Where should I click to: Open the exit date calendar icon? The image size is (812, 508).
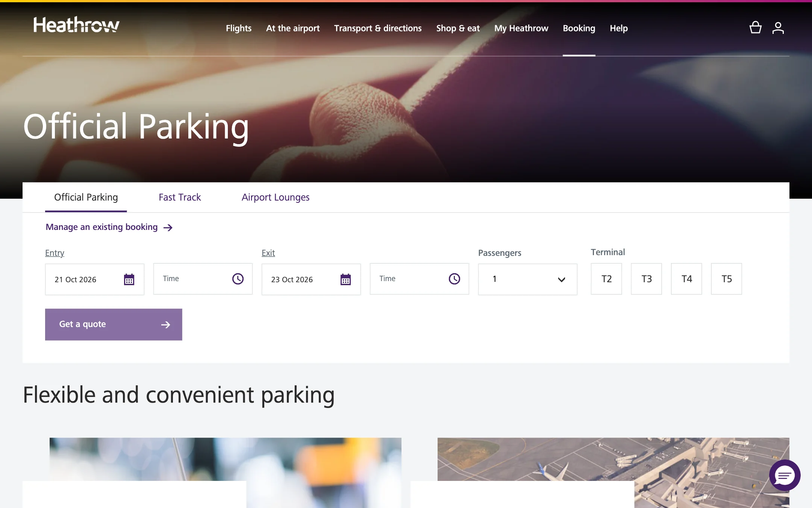point(345,279)
